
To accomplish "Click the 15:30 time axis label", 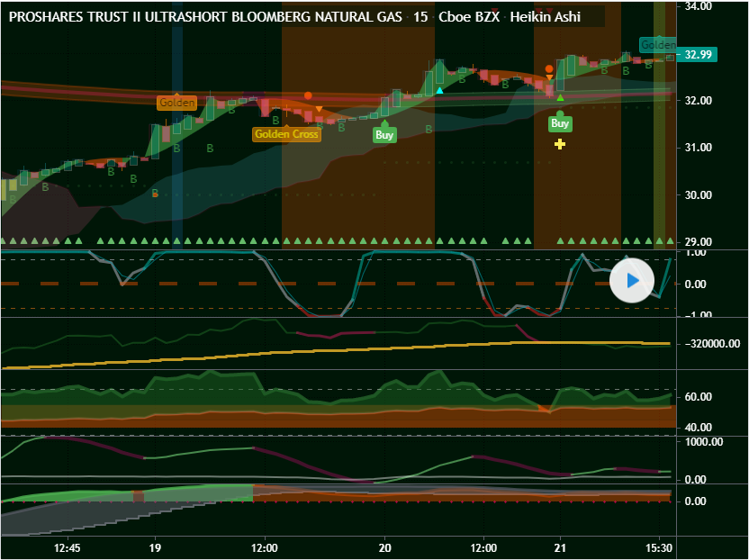I will (659, 548).
